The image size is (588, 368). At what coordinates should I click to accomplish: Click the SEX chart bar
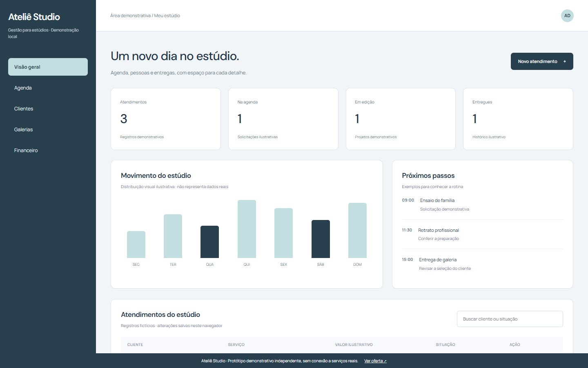pyautogui.click(x=283, y=233)
